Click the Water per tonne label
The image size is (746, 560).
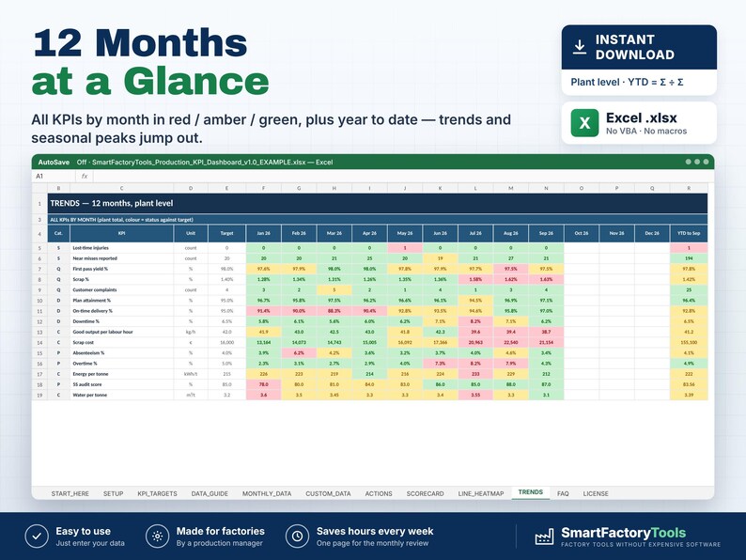(89, 395)
